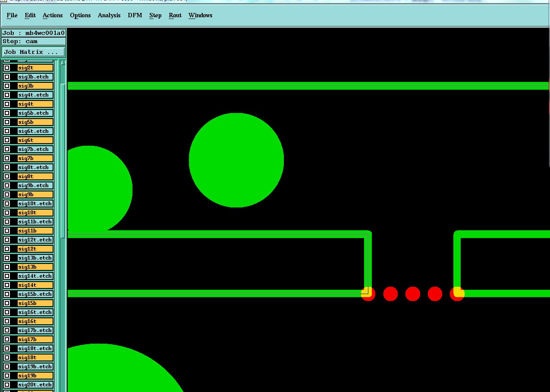
Task: Toggle the checkbox for layer sig10t
Action: 7,213
